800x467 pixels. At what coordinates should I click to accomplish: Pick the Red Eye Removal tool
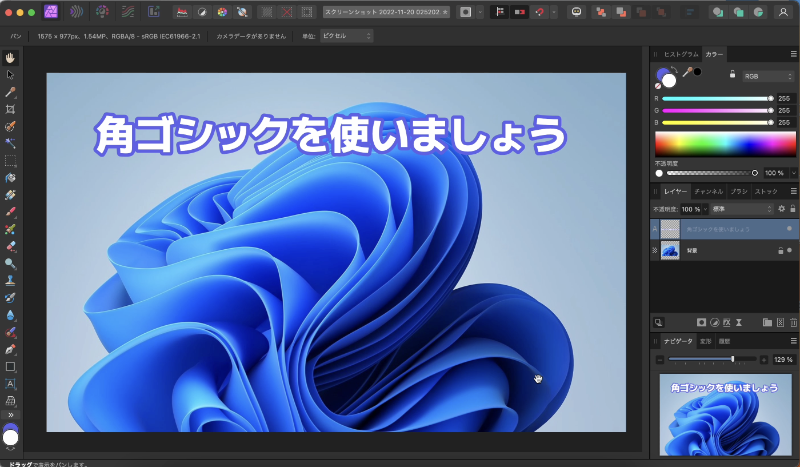[x=10, y=332]
